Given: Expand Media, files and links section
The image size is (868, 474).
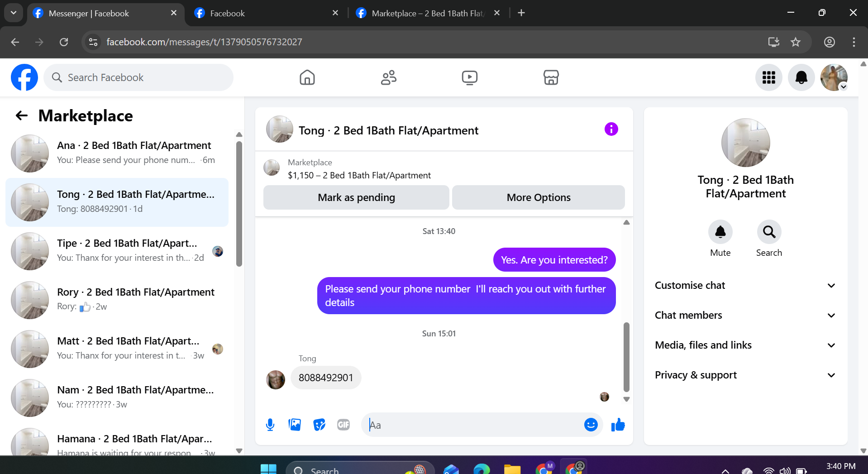Looking at the screenshot, I should (745, 345).
